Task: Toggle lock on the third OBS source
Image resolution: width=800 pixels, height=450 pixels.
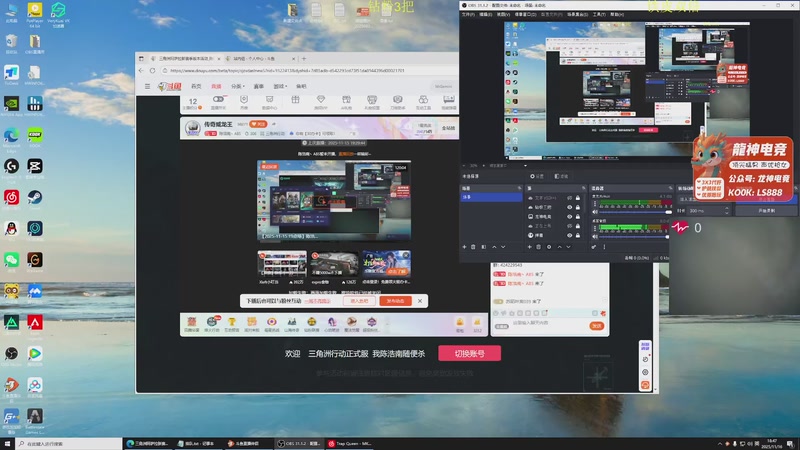Action: click(x=578, y=216)
